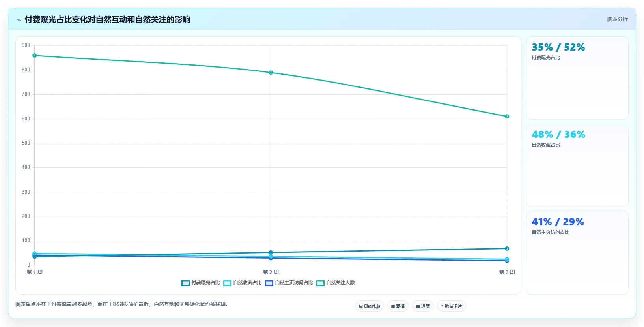This screenshot has width=644, height=327.
Task: Click the 付费曝光占比 data point at 第 2 周
Action: coord(271,253)
